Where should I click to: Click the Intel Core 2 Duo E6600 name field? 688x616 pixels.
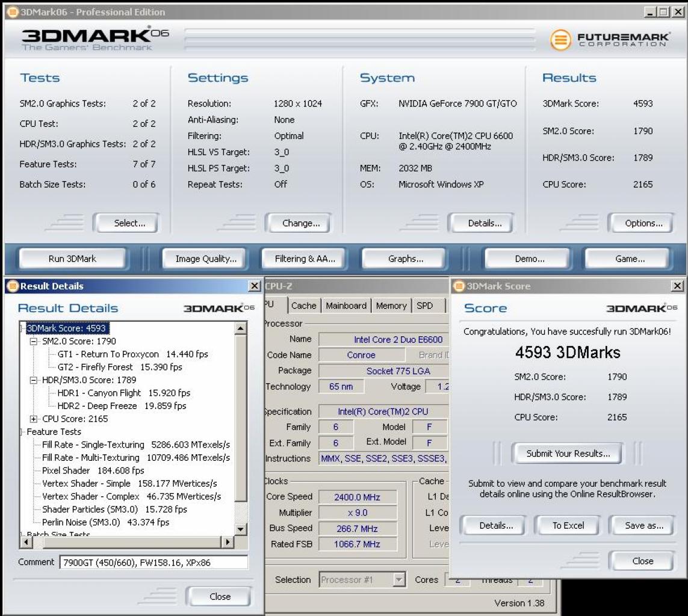point(385,339)
